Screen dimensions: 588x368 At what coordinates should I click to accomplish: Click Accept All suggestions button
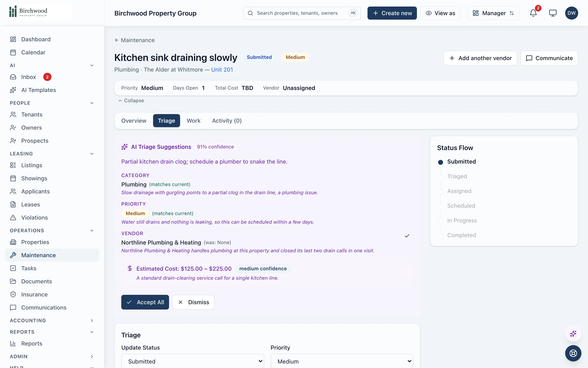tap(145, 302)
